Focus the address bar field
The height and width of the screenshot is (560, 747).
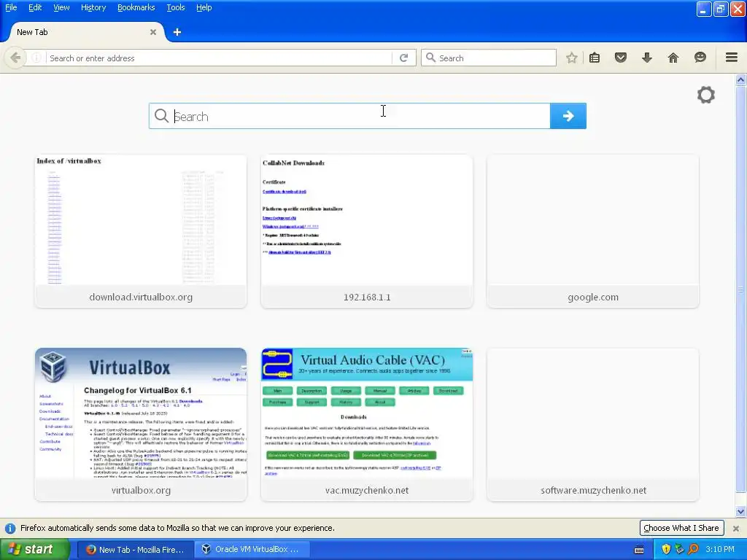point(219,58)
